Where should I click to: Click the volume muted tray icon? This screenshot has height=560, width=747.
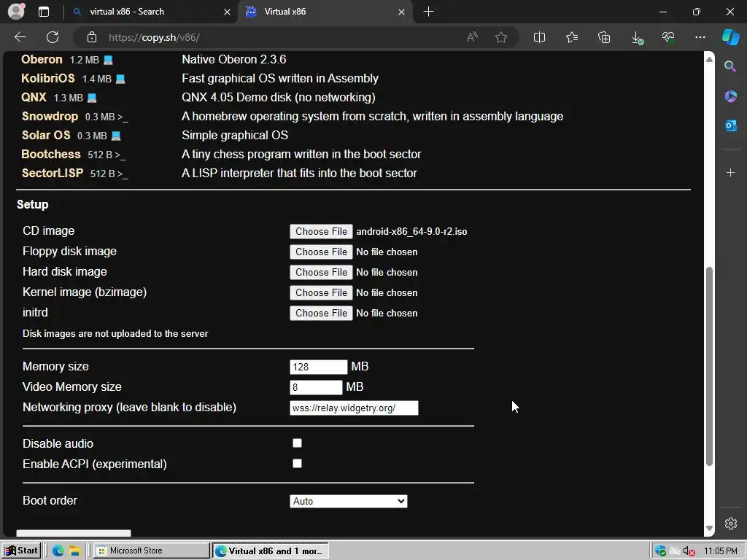pos(689,551)
